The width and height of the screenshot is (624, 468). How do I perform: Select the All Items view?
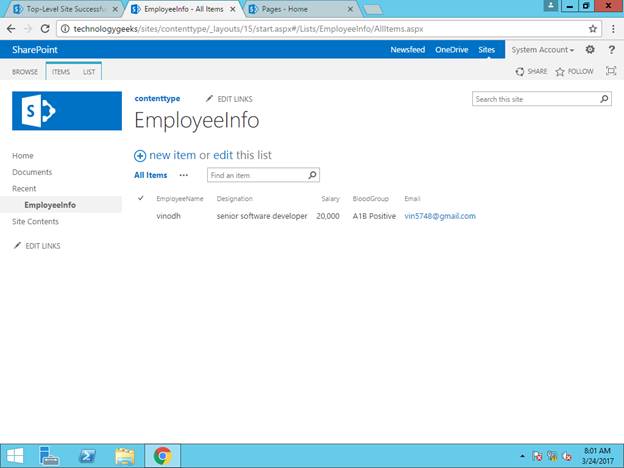coord(150,175)
